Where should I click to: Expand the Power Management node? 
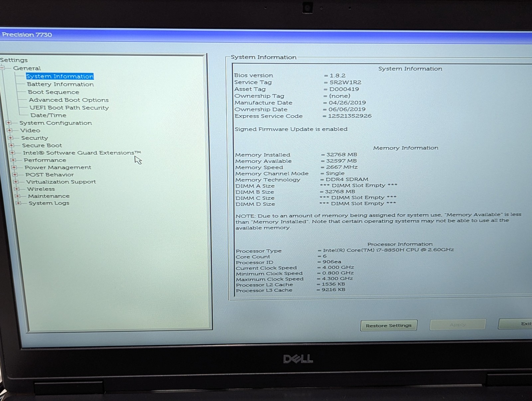click(14, 167)
